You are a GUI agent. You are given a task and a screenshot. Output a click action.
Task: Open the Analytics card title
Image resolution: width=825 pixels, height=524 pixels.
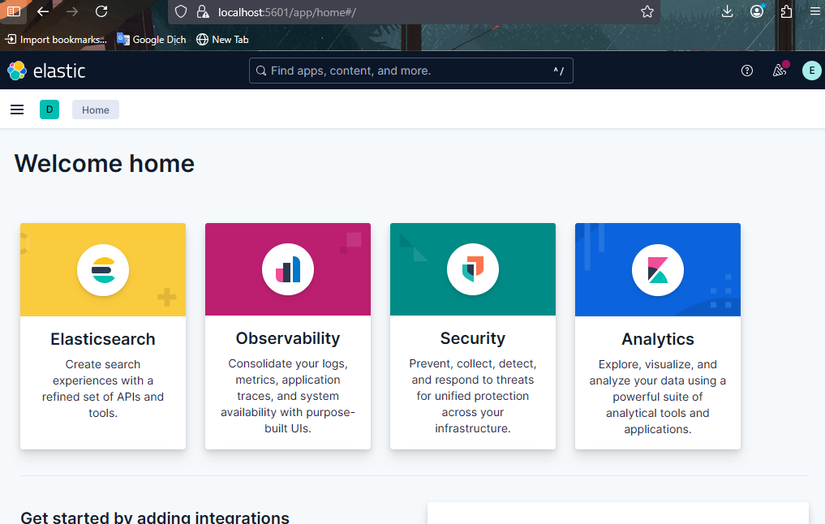pyautogui.click(x=658, y=339)
